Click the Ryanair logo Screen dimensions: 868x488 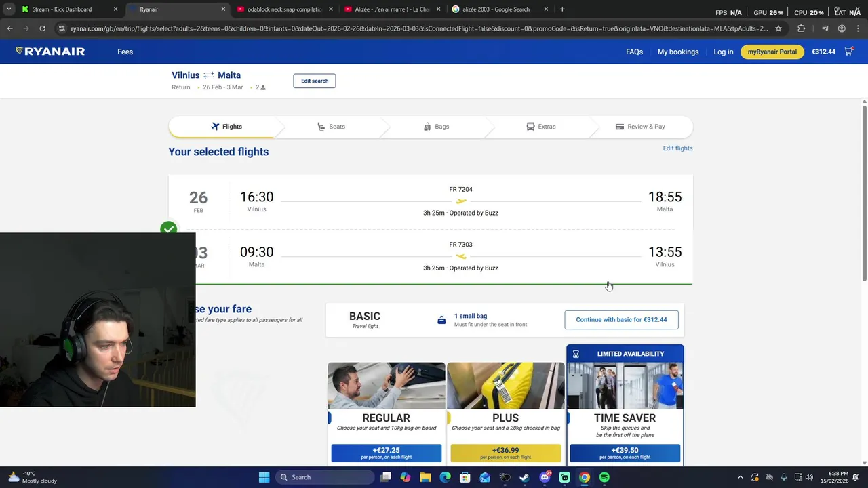pyautogui.click(x=50, y=52)
